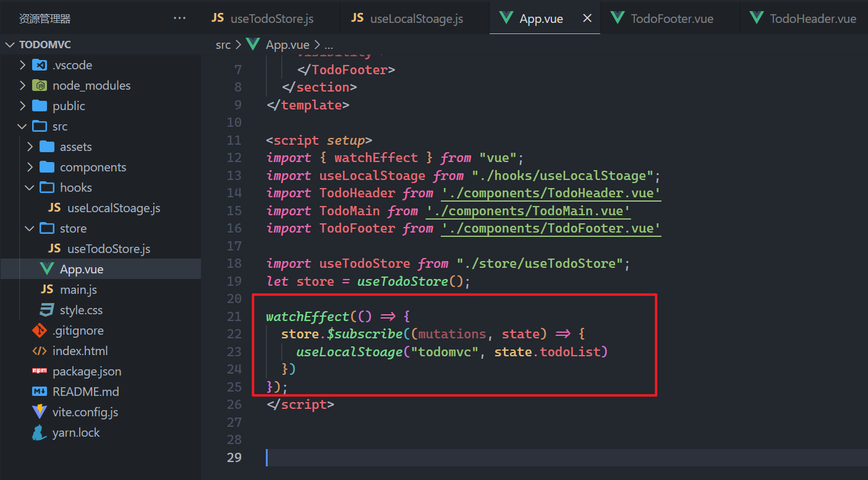Collapse the src folder chevron
The image size is (868, 480).
(x=23, y=127)
